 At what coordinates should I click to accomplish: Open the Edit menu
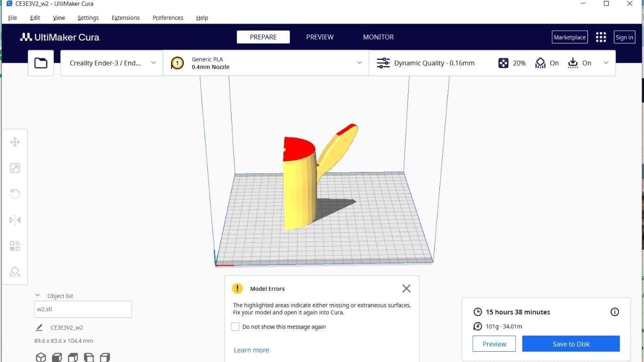(35, 18)
